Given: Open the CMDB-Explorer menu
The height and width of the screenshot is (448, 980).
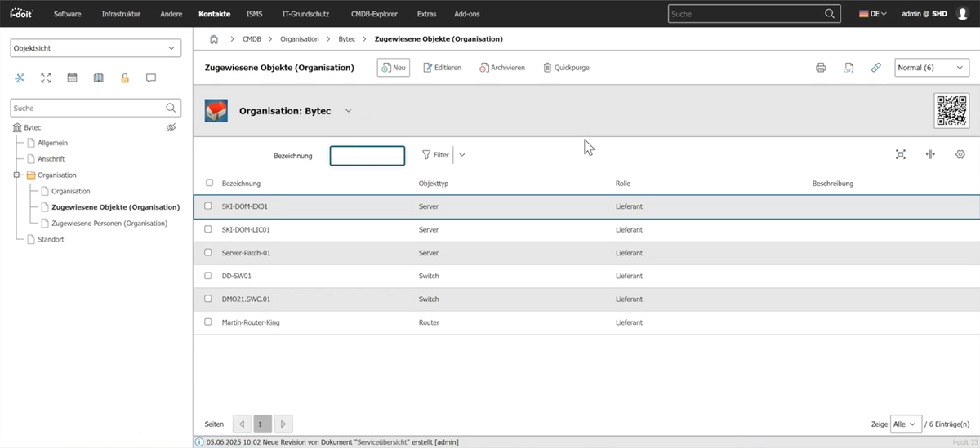Looking at the screenshot, I should [x=372, y=14].
